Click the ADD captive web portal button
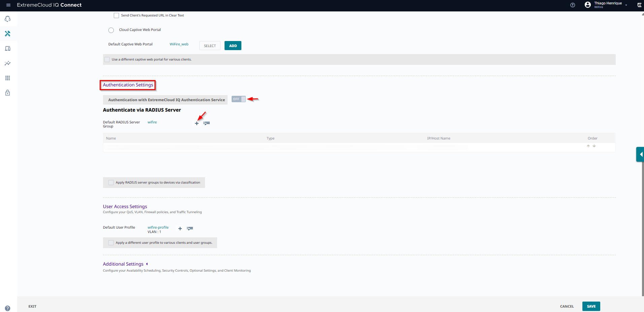The height and width of the screenshot is (312, 644). pyautogui.click(x=233, y=46)
